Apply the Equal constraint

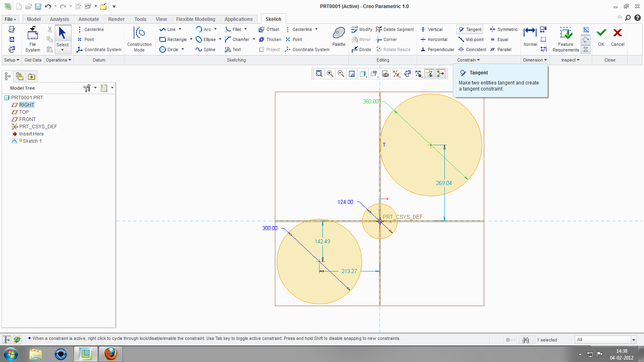[499, 39]
